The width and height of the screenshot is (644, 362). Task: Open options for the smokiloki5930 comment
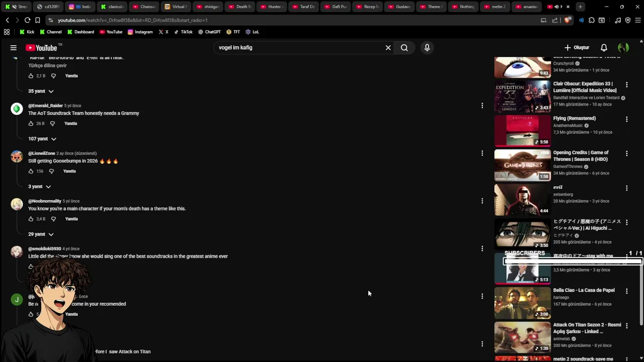point(482,249)
